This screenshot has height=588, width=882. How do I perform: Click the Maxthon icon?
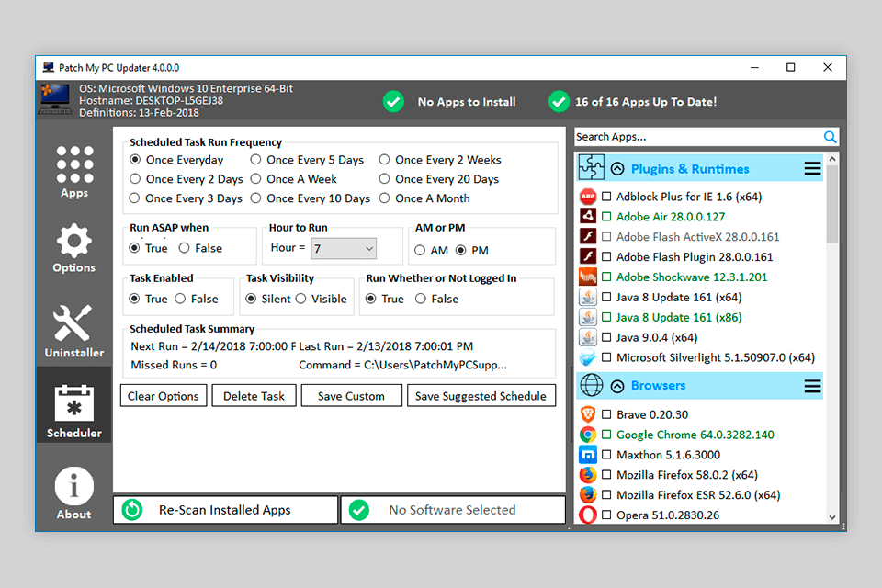588,454
